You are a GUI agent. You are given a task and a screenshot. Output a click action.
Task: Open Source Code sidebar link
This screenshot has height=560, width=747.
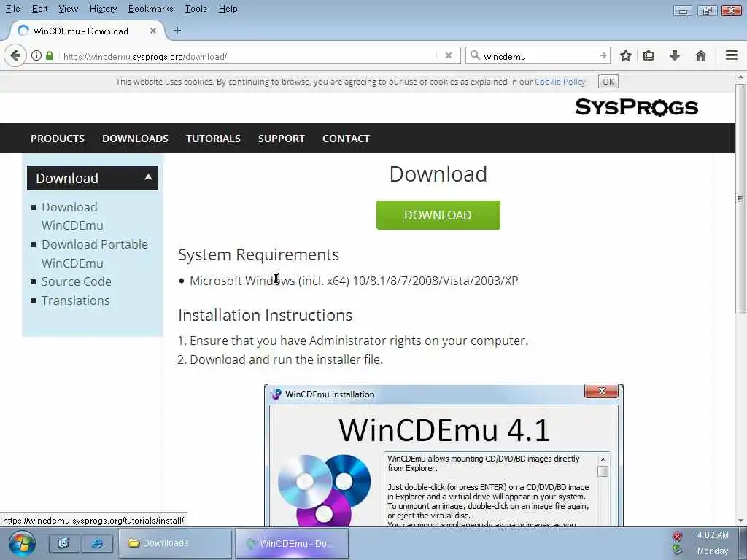(76, 281)
